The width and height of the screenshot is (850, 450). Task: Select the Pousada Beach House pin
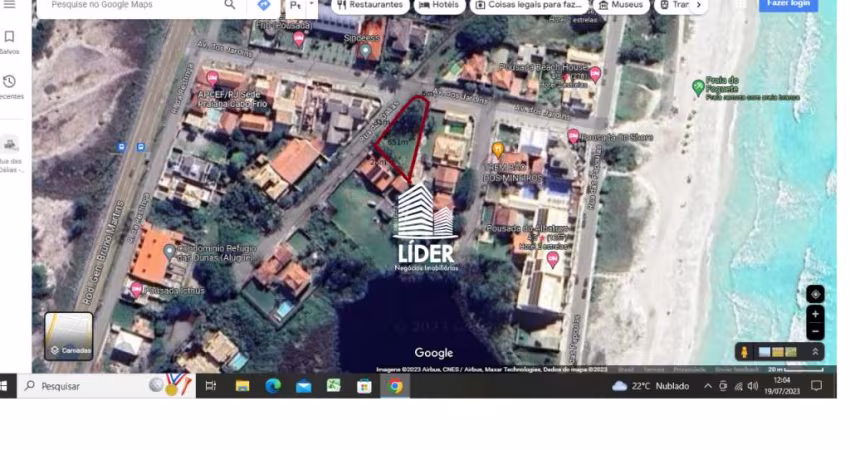pyautogui.click(x=595, y=74)
